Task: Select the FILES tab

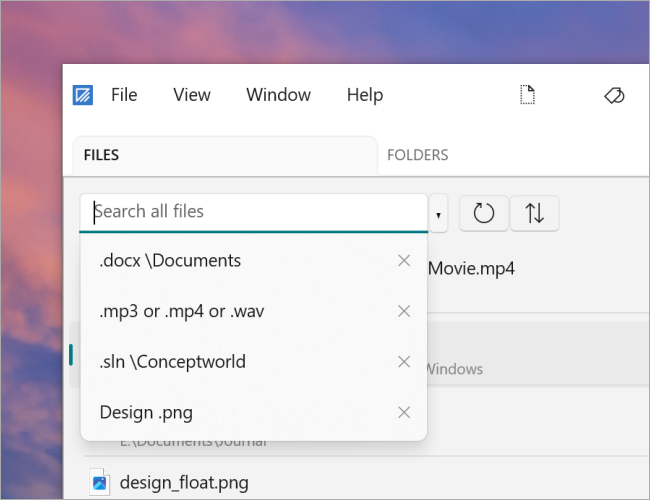Action: (102, 155)
